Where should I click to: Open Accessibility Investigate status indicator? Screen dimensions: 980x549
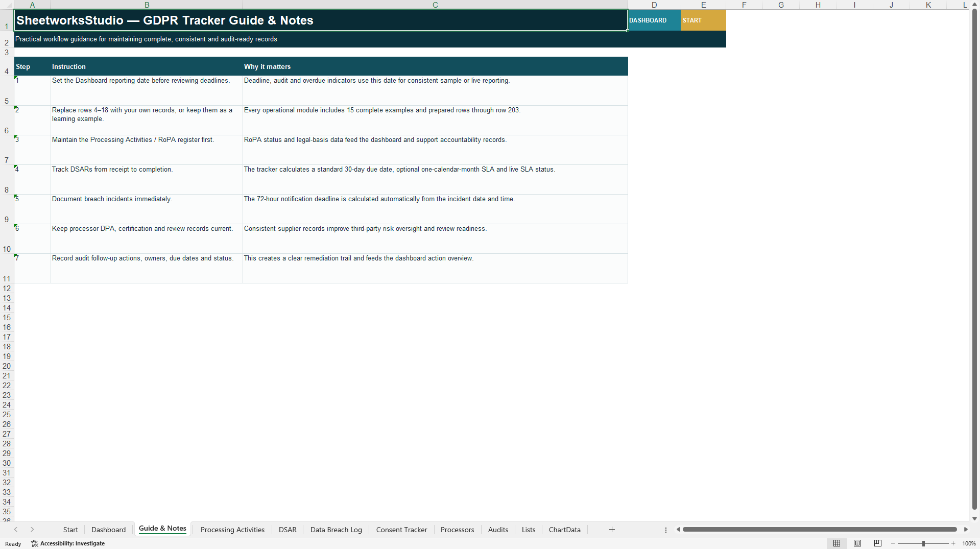tap(68, 543)
